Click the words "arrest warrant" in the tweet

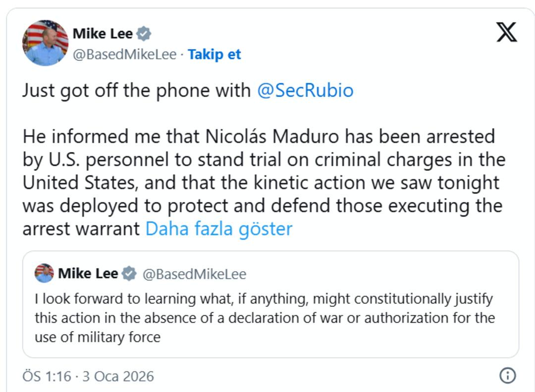pos(81,229)
